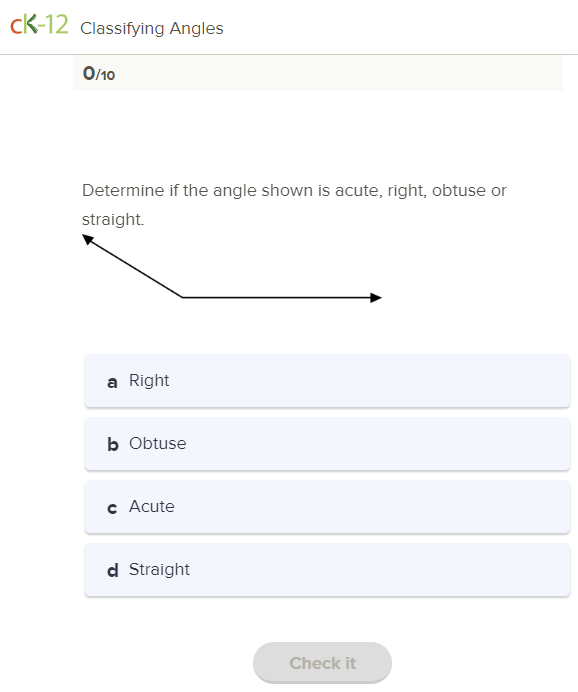Click the middle of the slanted ray
This screenshot has height=692, width=578.
click(135, 268)
